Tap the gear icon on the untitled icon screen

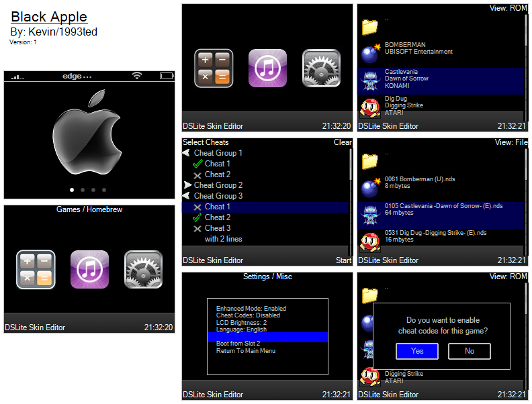click(321, 68)
